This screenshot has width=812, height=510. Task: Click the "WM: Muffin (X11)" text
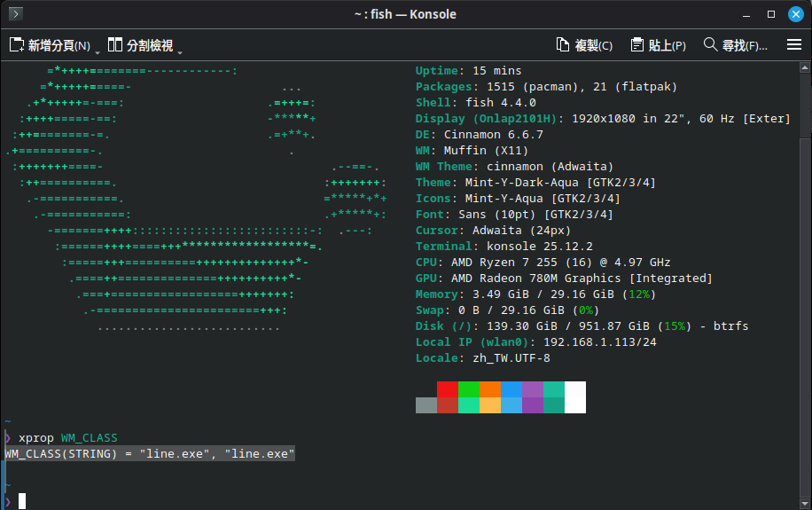coord(472,151)
